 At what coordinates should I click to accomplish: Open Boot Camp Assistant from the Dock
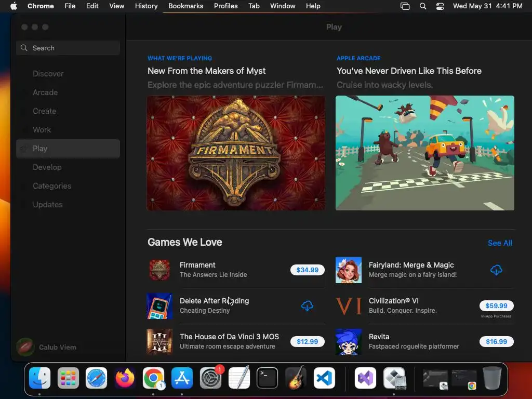(x=394, y=378)
